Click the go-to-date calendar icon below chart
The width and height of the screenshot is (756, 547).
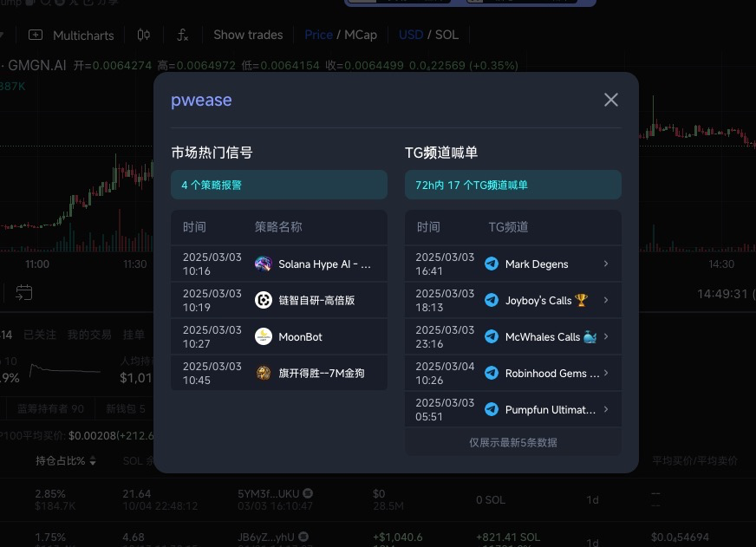[23, 293]
